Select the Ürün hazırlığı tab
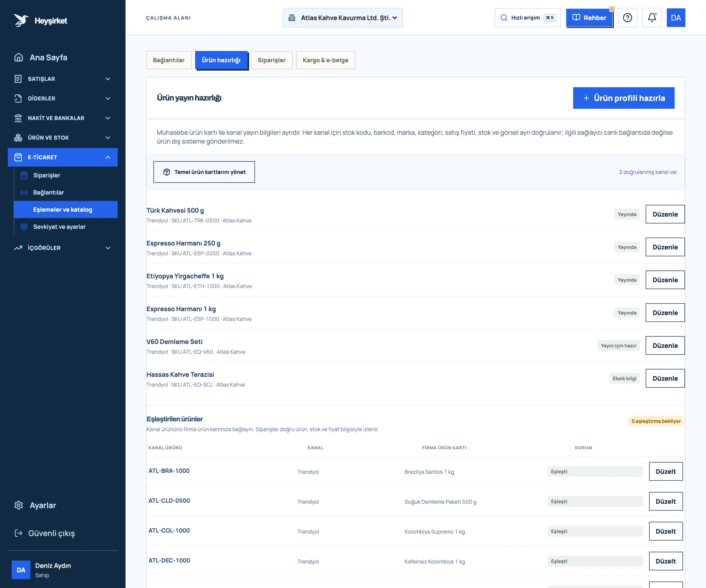Viewport: 706px width, 588px height. click(221, 60)
